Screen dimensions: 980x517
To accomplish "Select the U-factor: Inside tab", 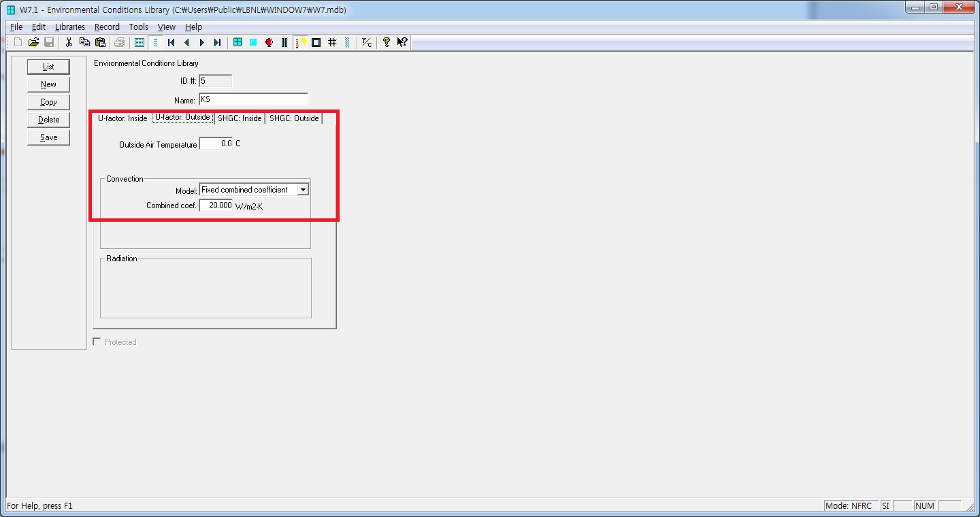I will tap(122, 118).
